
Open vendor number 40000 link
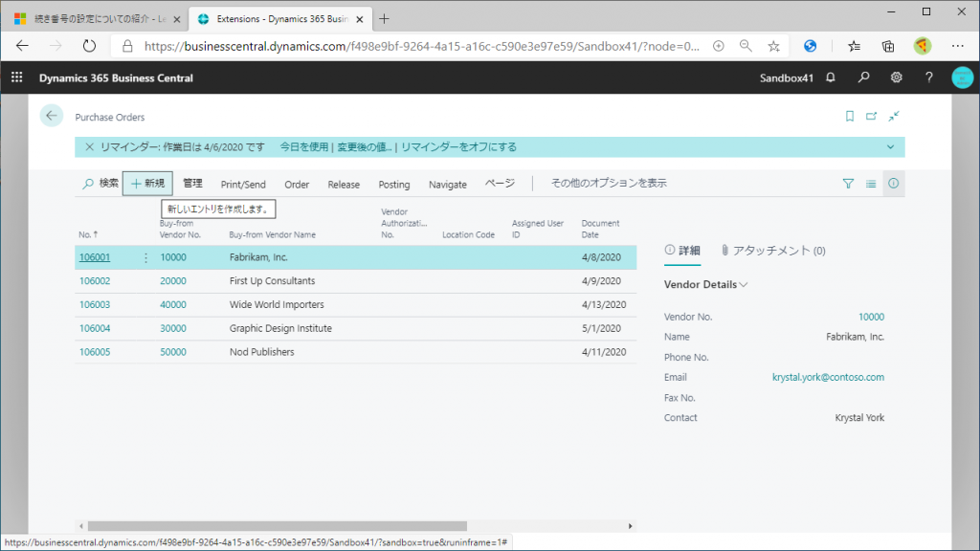173,305
